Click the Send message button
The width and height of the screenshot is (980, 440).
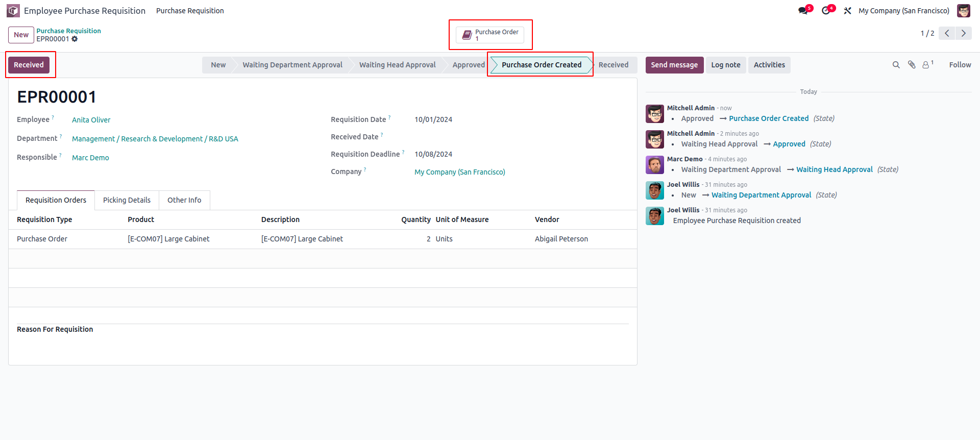pyautogui.click(x=674, y=65)
